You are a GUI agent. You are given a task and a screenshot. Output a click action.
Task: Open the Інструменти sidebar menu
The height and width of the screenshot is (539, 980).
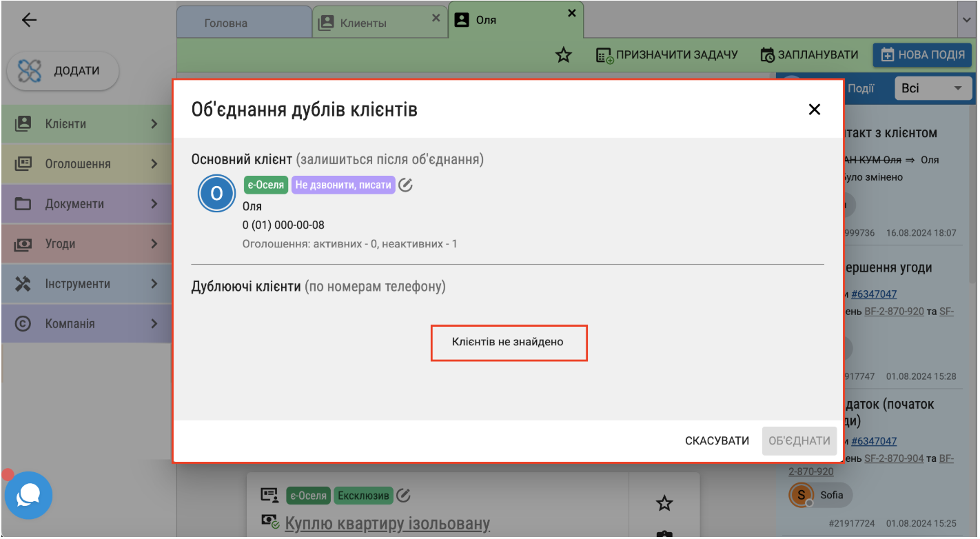point(86,284)
